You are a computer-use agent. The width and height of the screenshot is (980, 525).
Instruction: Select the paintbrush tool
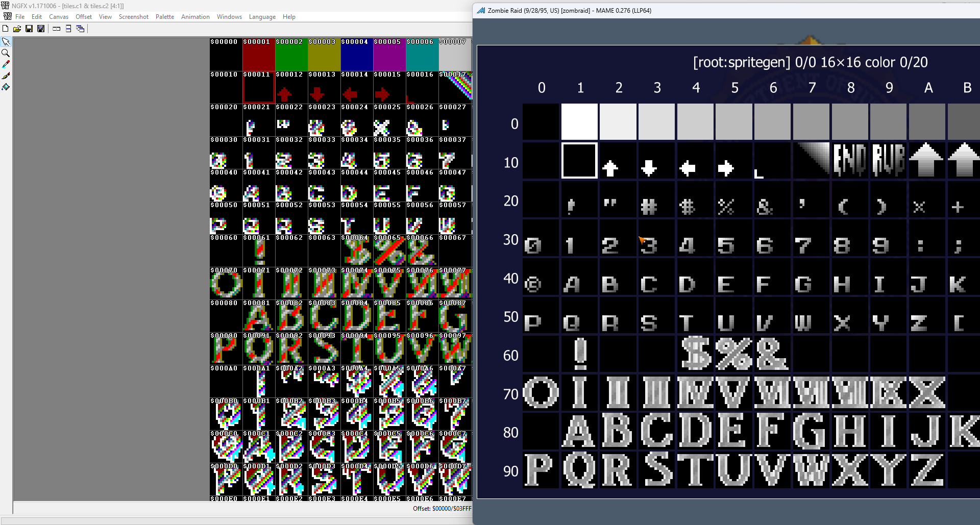tap(6, 76)
